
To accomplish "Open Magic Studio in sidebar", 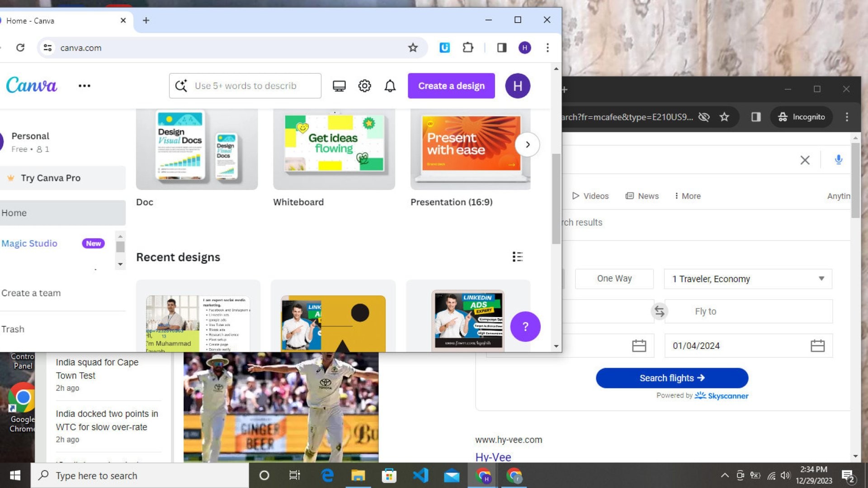I will (x=29, y=243).
